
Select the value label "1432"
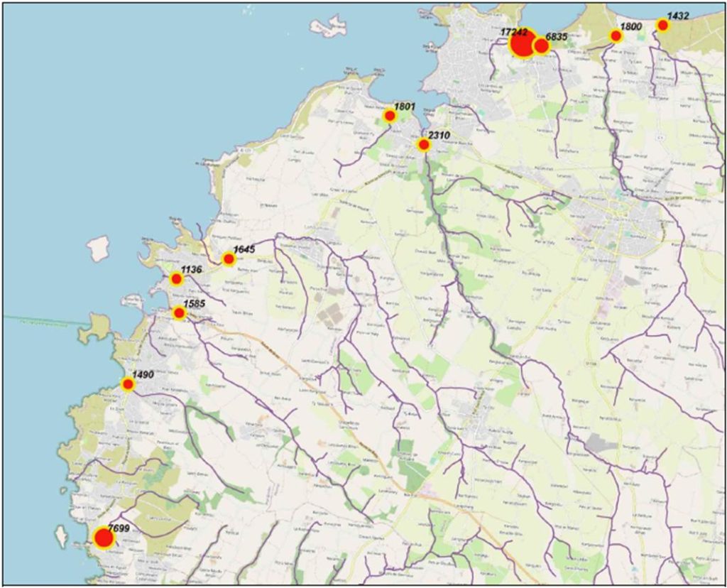pyautogui.click(x=678, y=16)
